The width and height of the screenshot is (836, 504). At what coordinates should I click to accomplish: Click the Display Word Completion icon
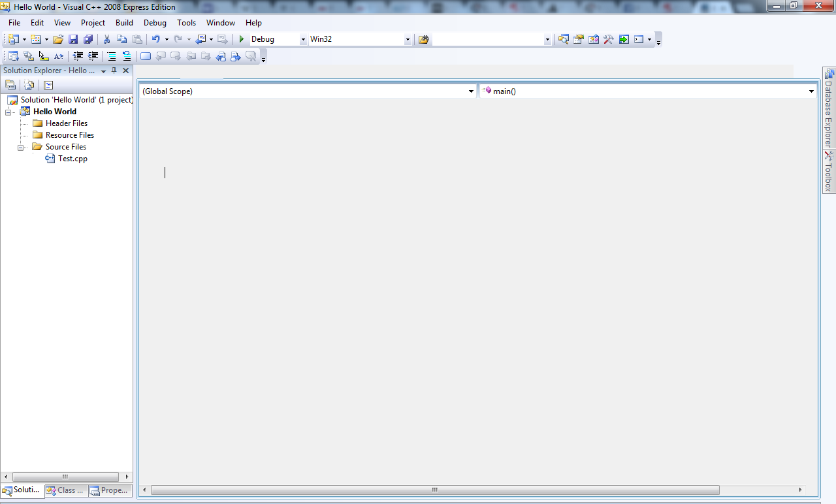59,56
